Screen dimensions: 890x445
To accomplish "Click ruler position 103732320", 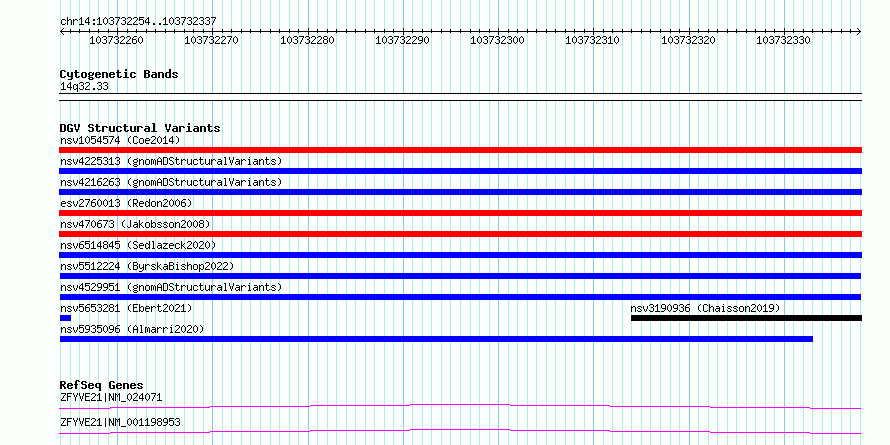I will [689, 41].
